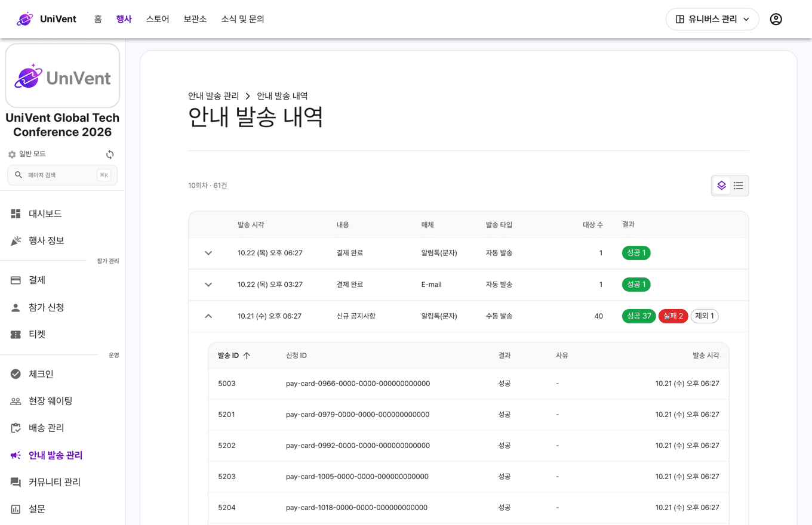This screenshot has height=525, width=812.
Task: Click the 체크인 checkmark circle icon
Action: pyautogui.click(x=16, y=374)
